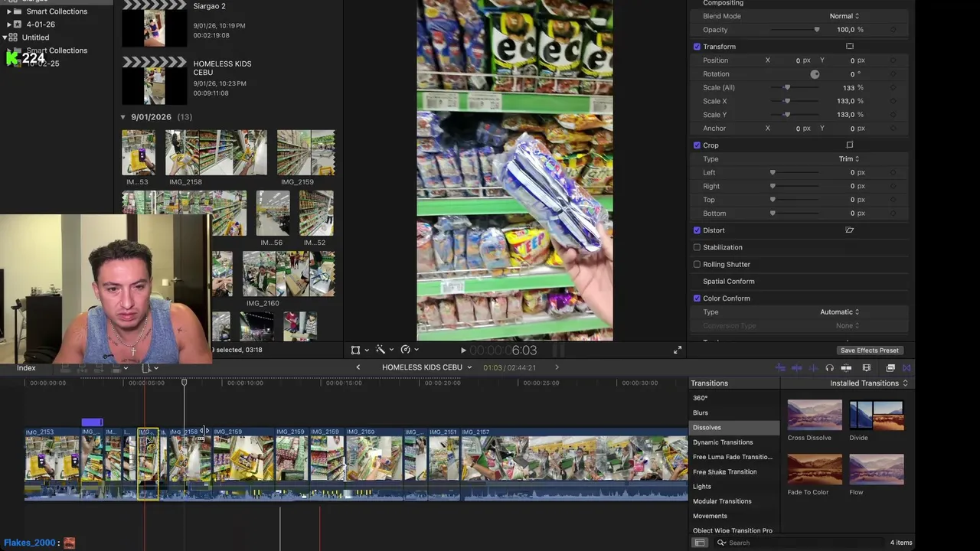Click the Transform onscreen controls icon

(849, 47)
